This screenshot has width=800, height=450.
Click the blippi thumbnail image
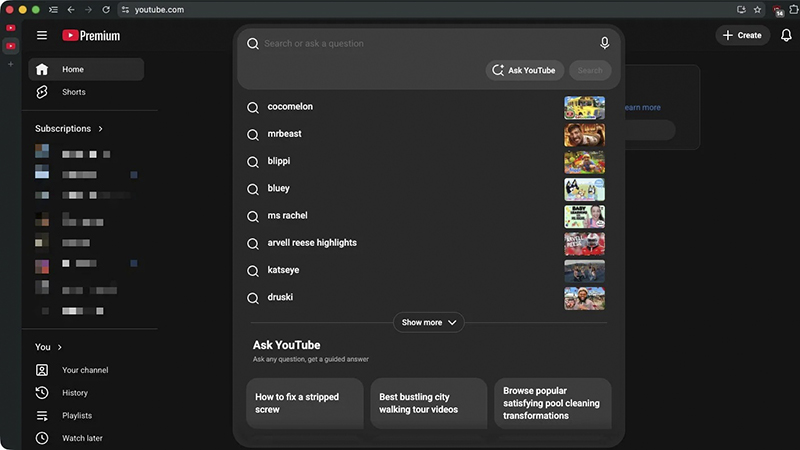(584, 162)
